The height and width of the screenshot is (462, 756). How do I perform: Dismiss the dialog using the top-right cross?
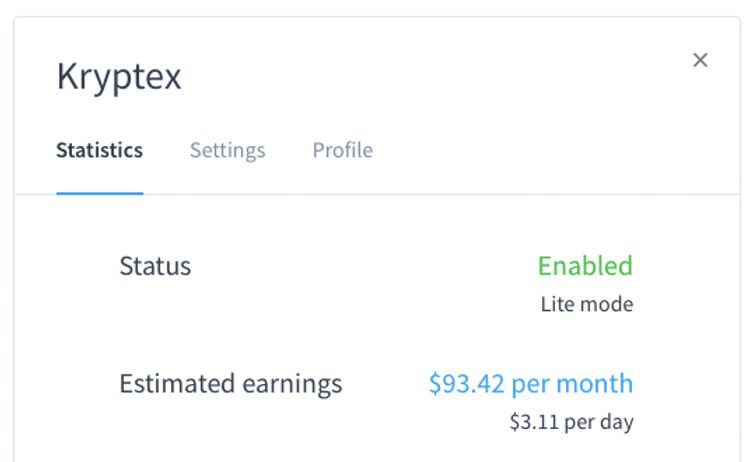[x=700, y=60]
